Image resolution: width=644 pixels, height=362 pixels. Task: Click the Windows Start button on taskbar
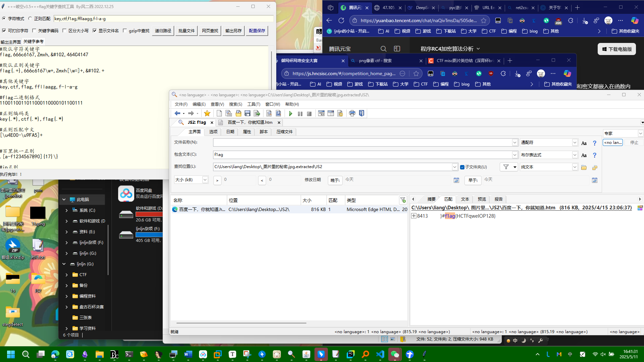tap(11, 354)
